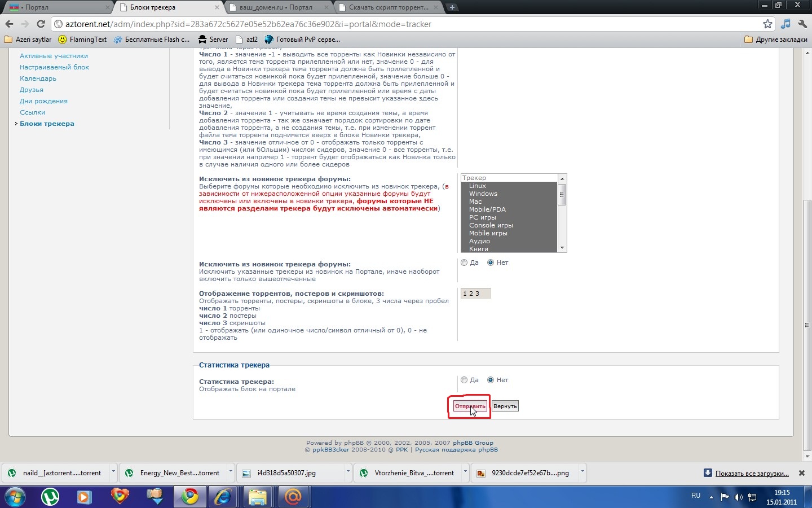Open dropdown for Energy_New_Best torrent download

[x=231, y=473]
